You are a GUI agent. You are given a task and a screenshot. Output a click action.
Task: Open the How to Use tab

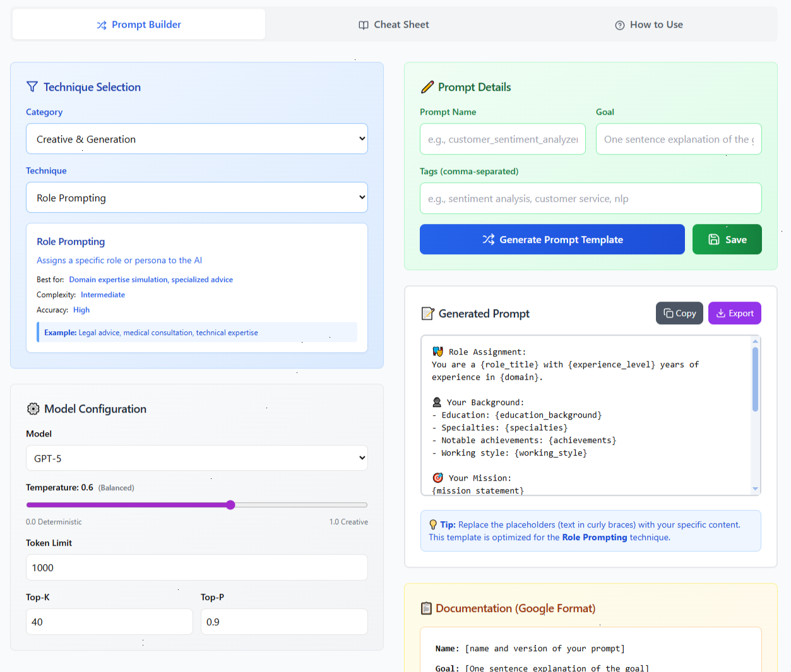(x=649, y=25)
